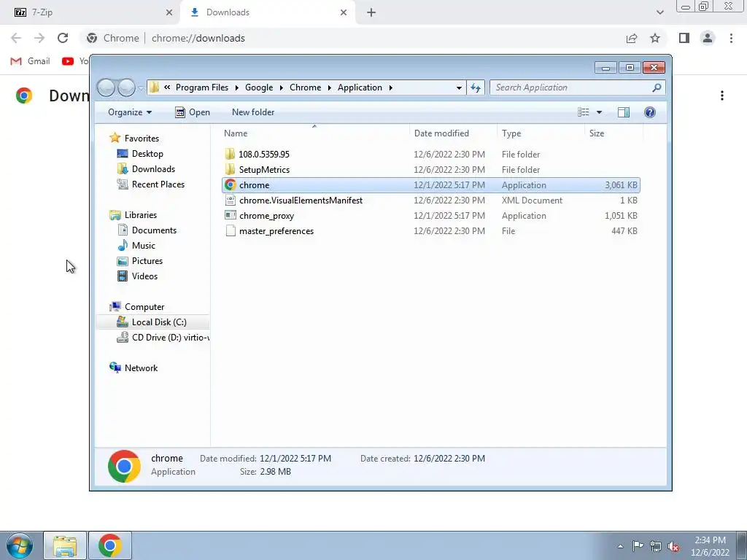Sort by Name column
747x560 pixels.
pos(314,133)
